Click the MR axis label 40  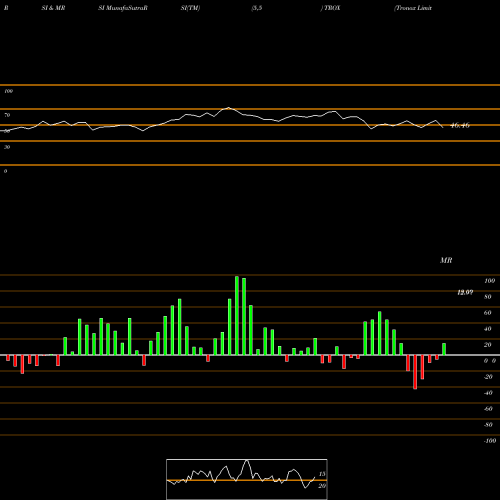pos(488,329)
